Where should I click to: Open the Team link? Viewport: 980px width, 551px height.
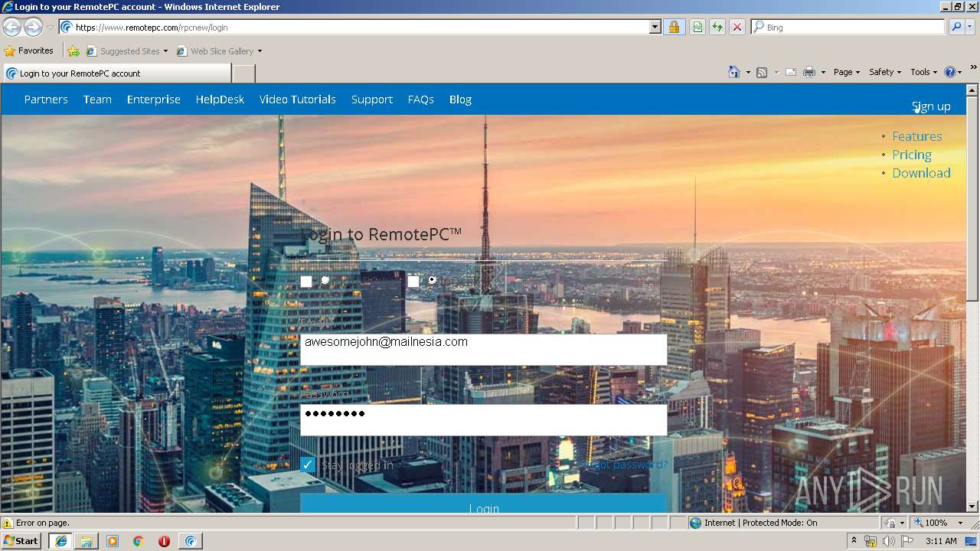[x=97, y=99]
